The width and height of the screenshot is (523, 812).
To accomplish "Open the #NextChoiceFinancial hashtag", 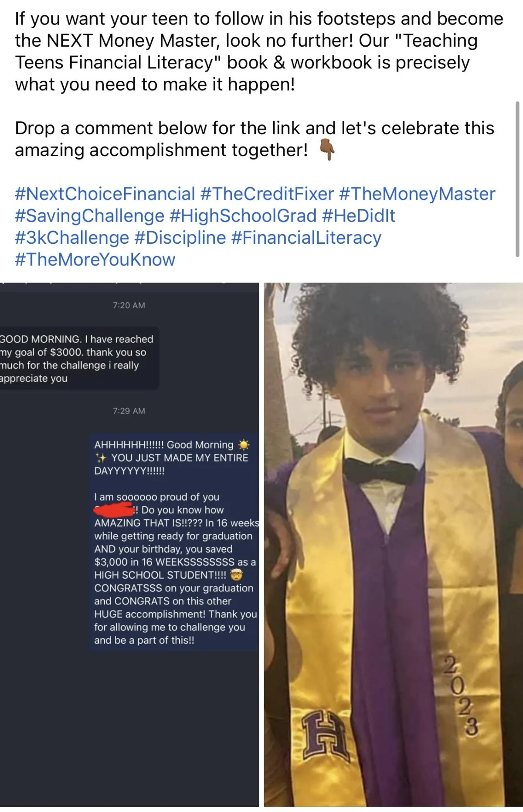I will click(105, 194).
